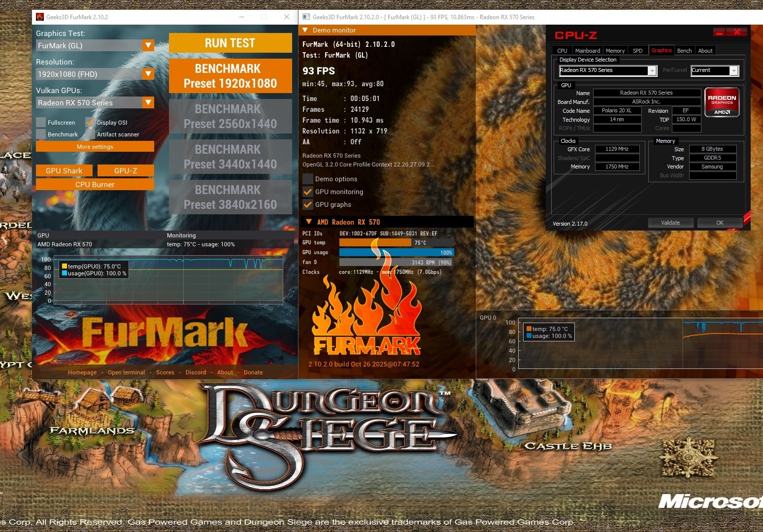Viewport: 763px width, 532px height.
Task: Open the Resolution dropdown showing 1920x1080 (FHD)
Action: (x=95, y=74)
